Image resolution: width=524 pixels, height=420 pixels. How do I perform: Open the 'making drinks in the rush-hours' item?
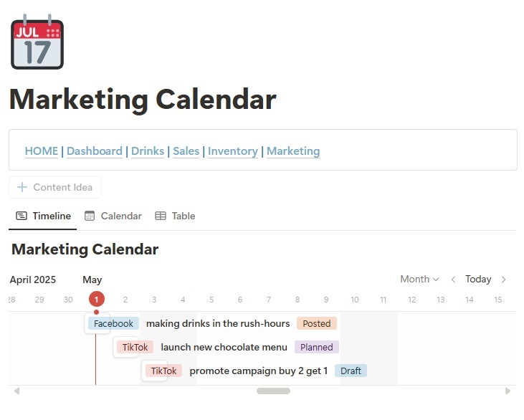218,323
